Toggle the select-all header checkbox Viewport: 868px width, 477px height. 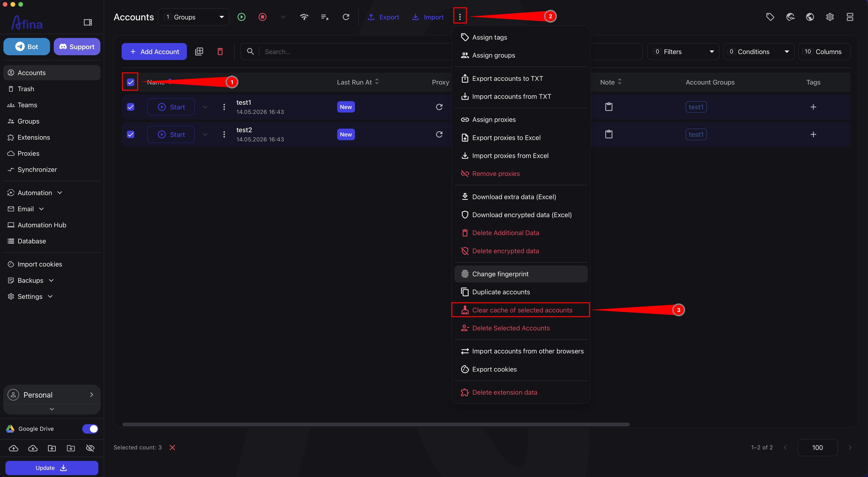tap(130, 82)
